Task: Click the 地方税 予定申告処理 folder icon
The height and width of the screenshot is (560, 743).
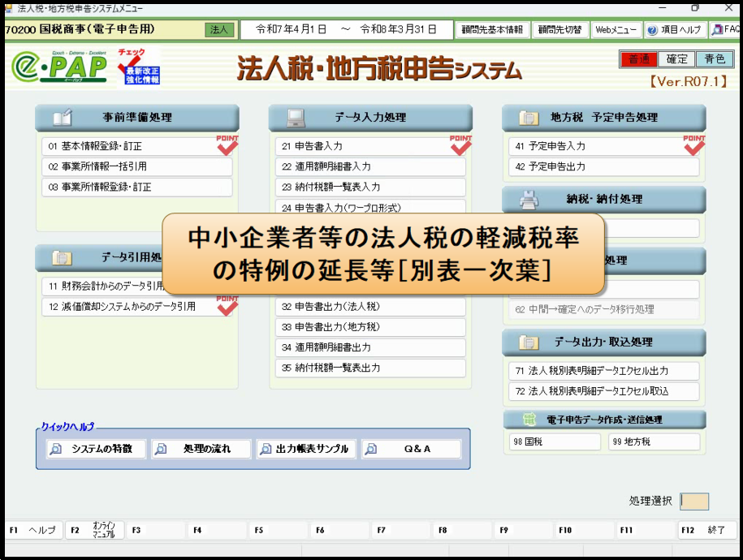Action: coord(529,118)
